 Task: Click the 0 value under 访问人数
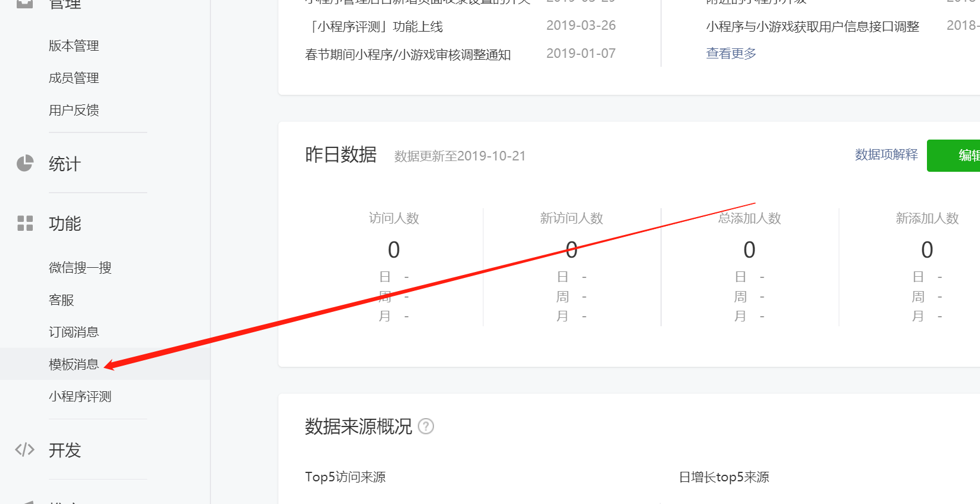pos(394,250)
